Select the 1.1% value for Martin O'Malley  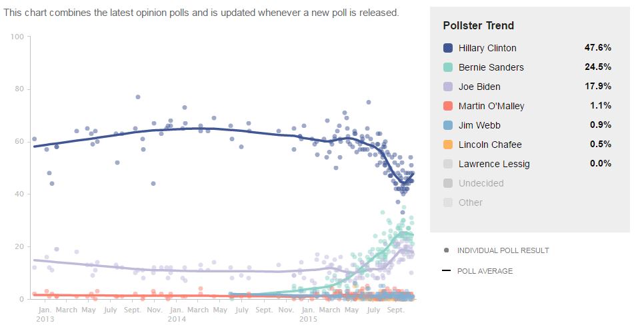600,106
